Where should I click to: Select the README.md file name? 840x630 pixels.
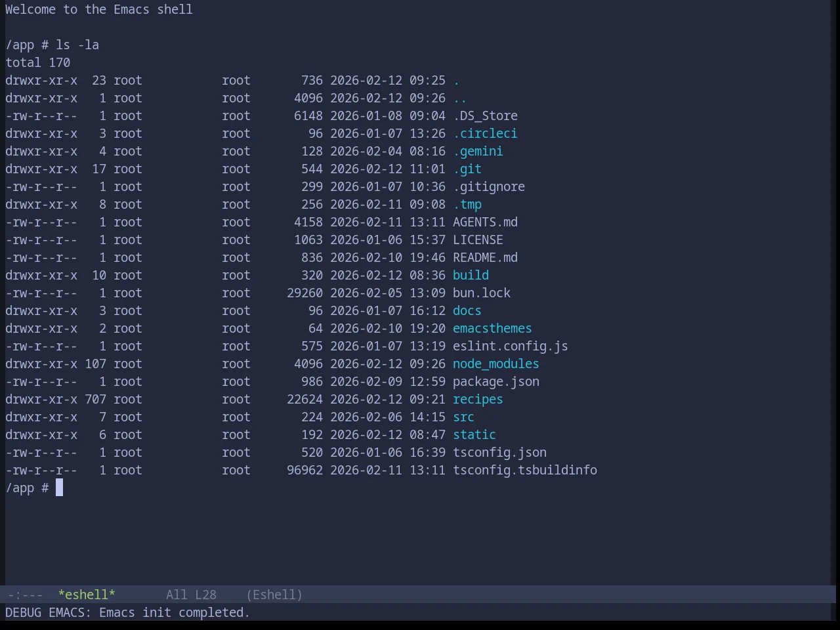click(x=485, y=257)
